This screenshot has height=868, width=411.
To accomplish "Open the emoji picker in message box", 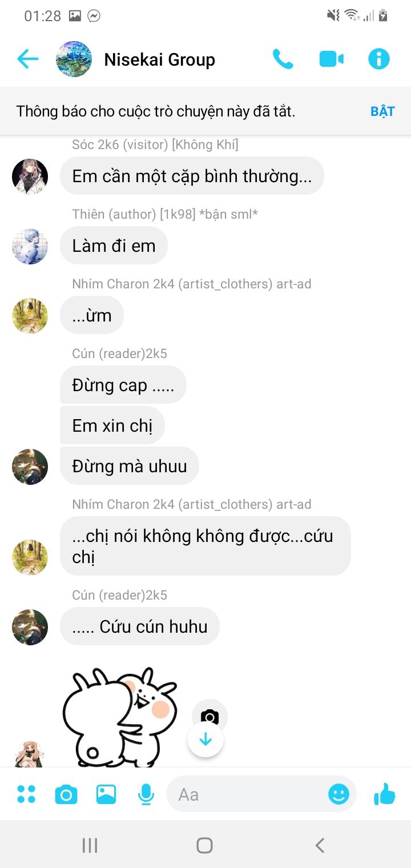I will [x=339, y=794].
